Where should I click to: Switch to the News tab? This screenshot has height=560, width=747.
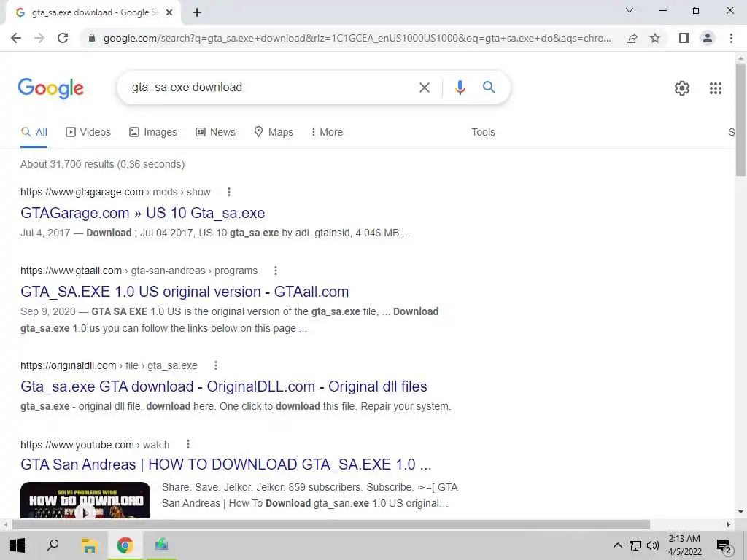pyautogui.click(x=216, y=133)
